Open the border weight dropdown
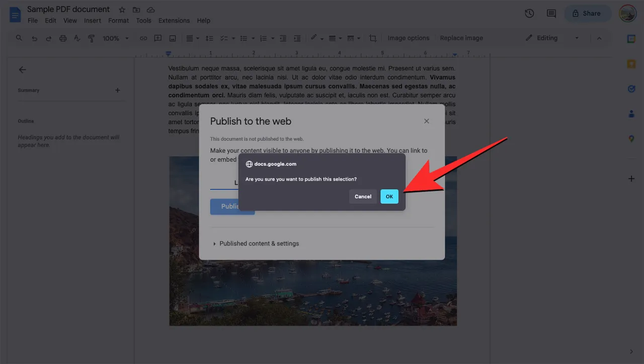 (335, 38)
